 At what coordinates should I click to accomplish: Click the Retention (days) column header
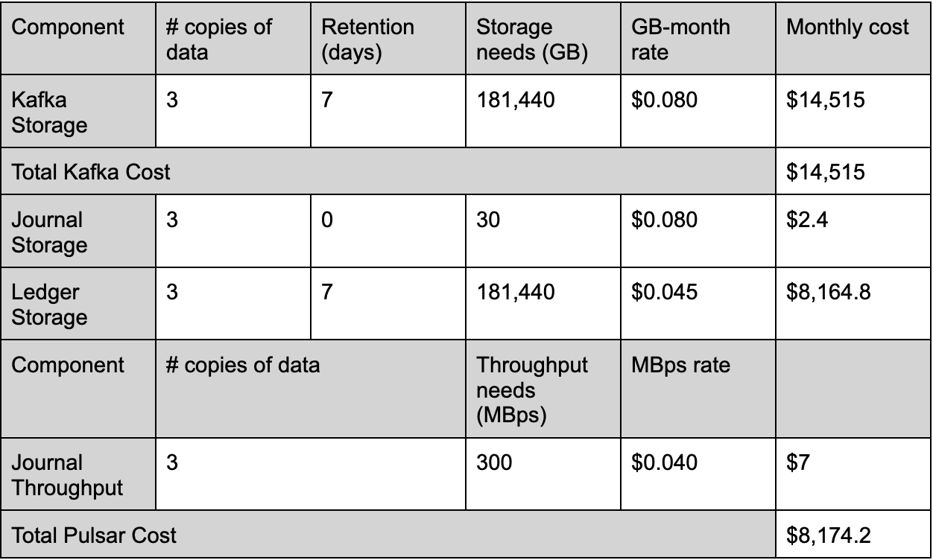[367, 39]
